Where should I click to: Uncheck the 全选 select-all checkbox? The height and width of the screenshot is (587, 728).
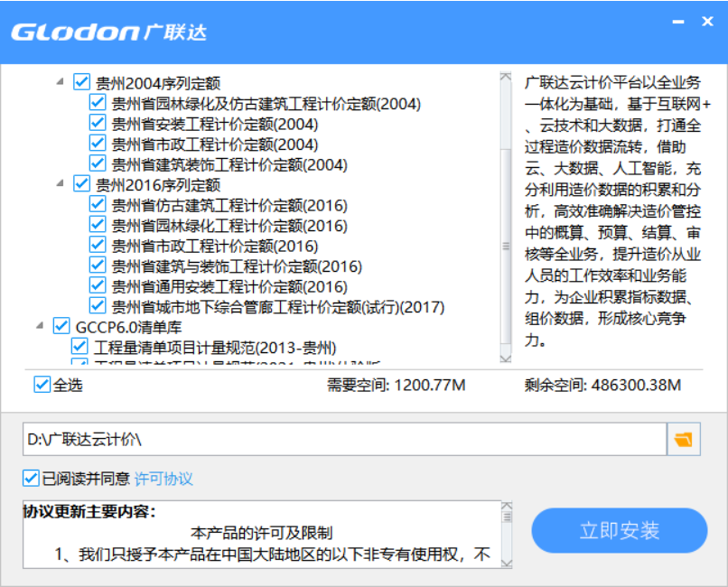pos(42,385)
